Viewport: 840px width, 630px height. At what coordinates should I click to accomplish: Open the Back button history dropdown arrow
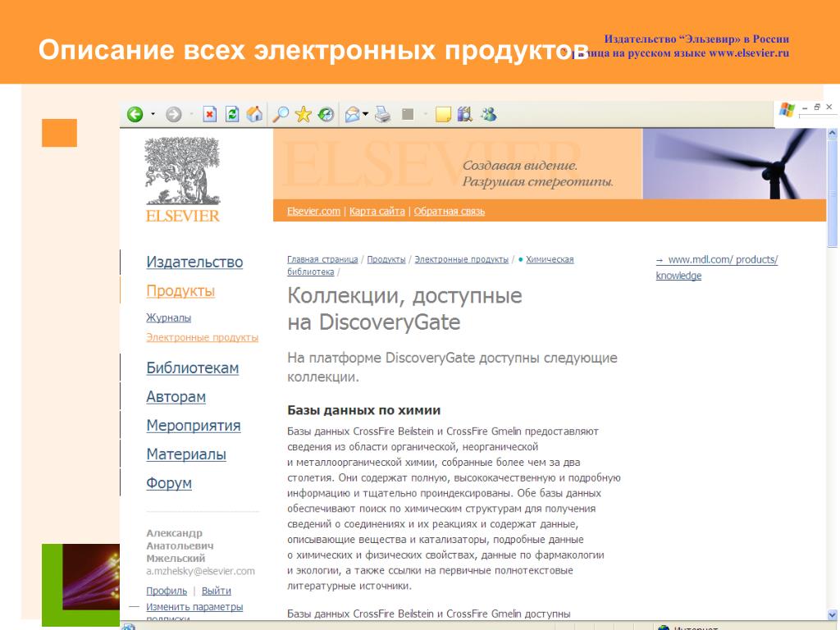pos(153,114)
